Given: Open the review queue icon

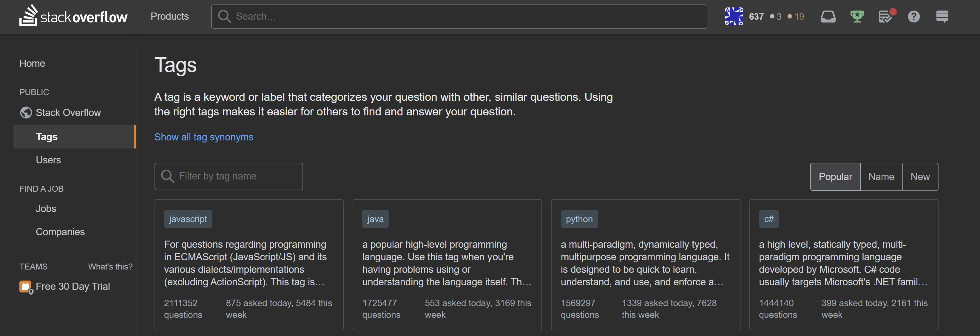Looking at the screenshot, I should (x=886, y=17).
